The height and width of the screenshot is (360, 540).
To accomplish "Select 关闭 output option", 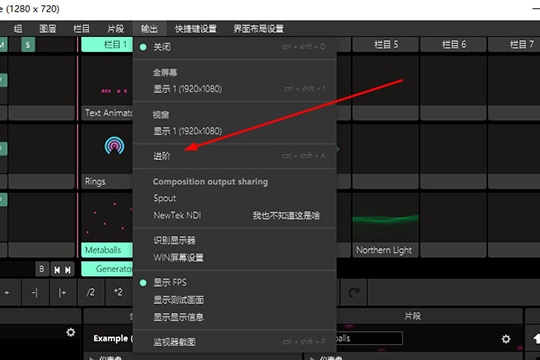I will 235,47.
